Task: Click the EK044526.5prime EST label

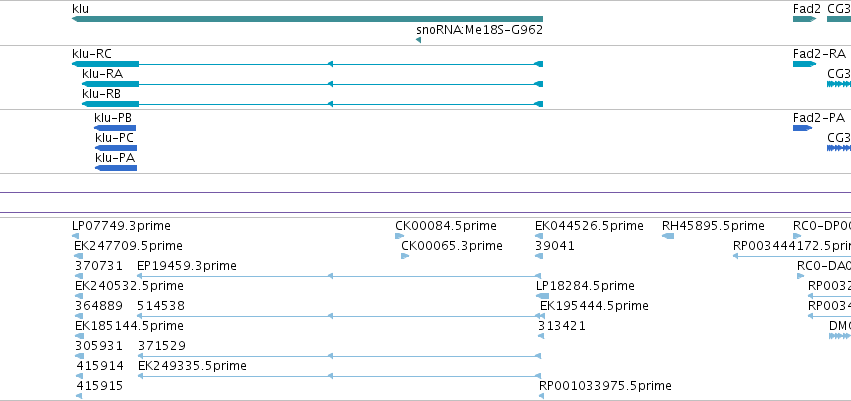Action: (589, 226)
